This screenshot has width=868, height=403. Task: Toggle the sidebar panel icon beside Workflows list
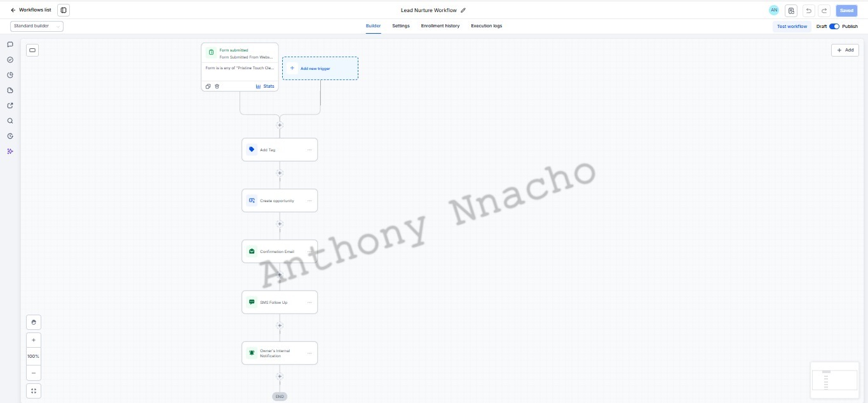point(63,10)
